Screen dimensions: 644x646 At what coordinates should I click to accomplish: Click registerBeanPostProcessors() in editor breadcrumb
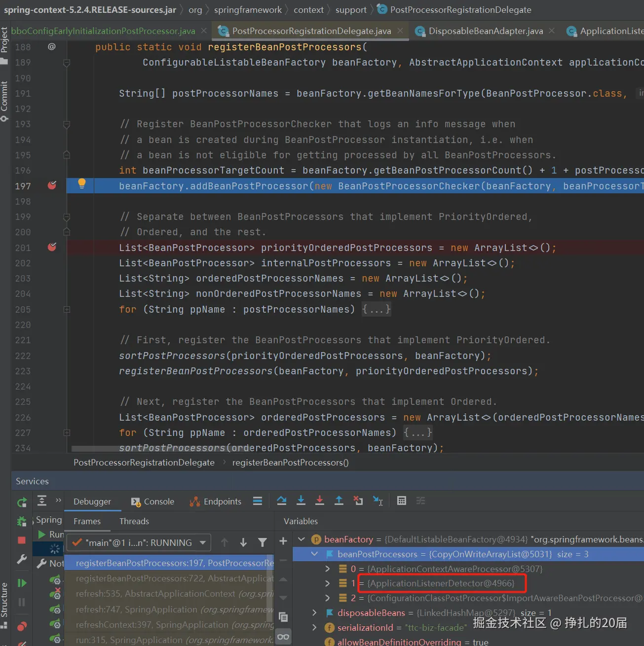291,463
